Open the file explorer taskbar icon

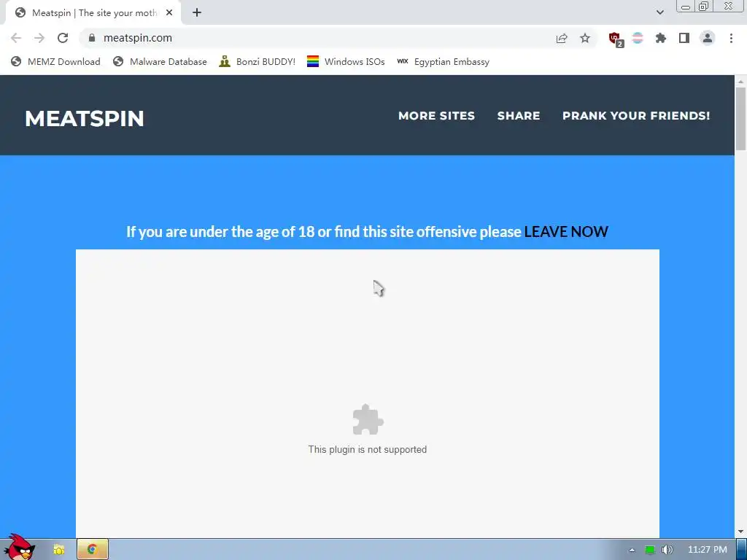pos(58,550)
